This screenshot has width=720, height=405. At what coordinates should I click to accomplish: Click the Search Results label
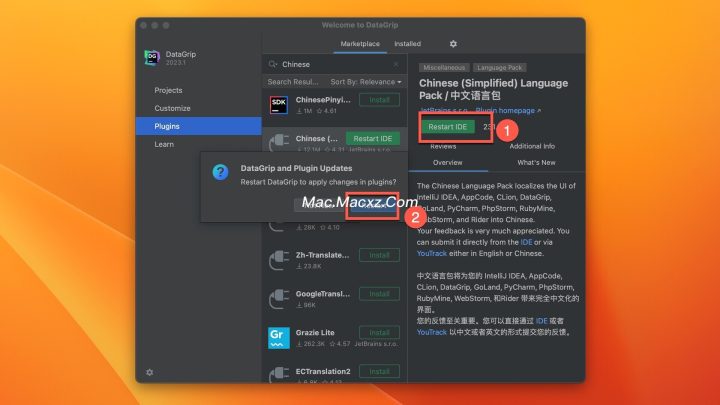(x=293, y=82)
